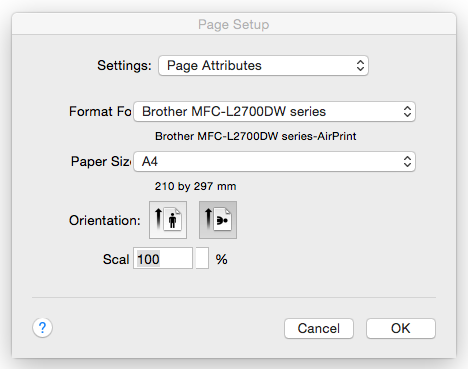Click the percent sign after Scale
Viewport: 468px width, 369px height.
[222, 259]
